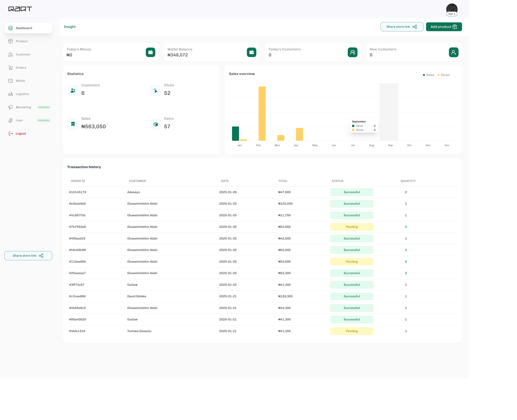This screenshot has width=517, height=420.
Task: Click the Share store link button at the top
Action: click(402, 27)
